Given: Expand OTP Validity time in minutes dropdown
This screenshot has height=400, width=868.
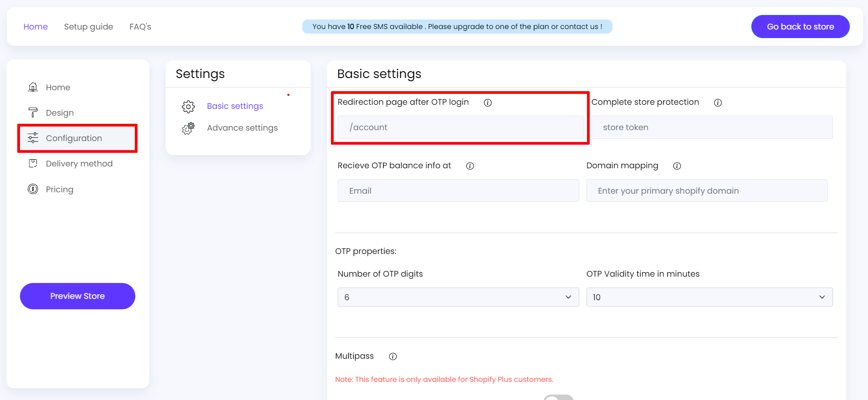Looking at the screenshot, I should (x=709, y=297).
